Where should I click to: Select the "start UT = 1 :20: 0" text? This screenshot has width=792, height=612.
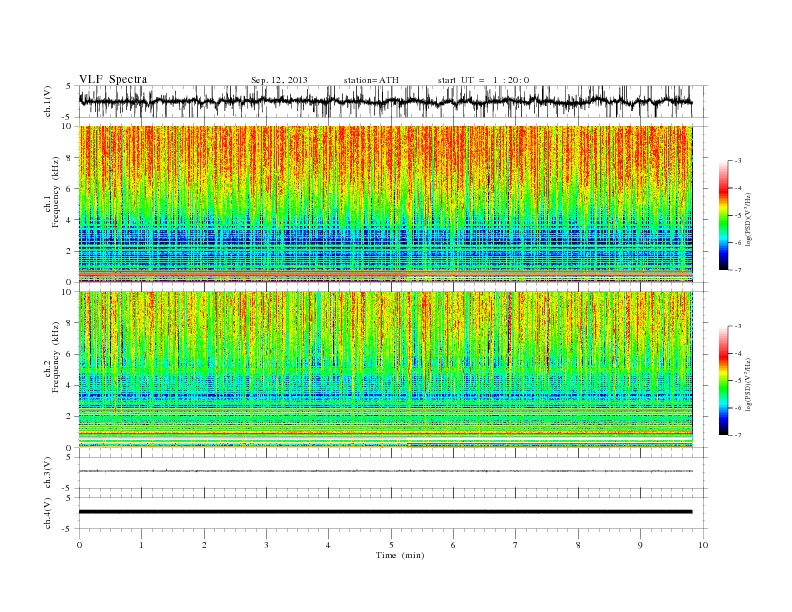(483, 80)
